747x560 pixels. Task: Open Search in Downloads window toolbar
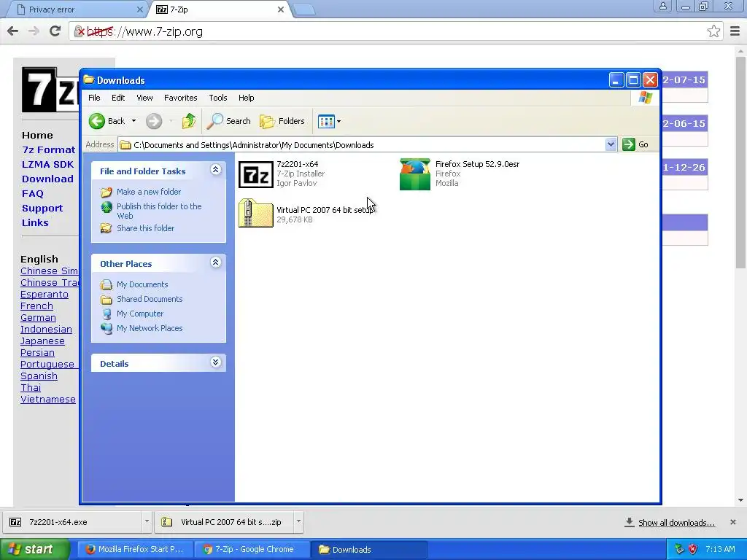click(228, 121)
